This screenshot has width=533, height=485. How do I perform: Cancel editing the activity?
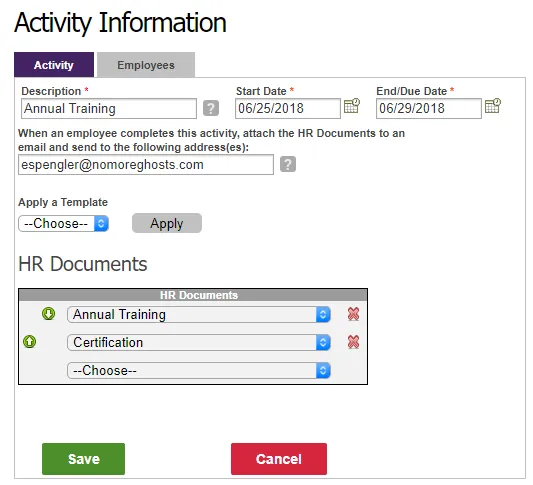point(279,459)
